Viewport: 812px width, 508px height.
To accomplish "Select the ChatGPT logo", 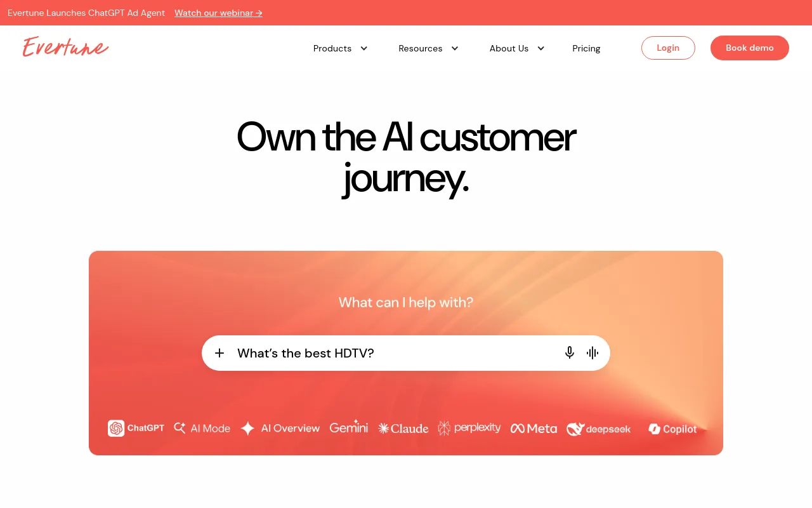I will [136, 429].
